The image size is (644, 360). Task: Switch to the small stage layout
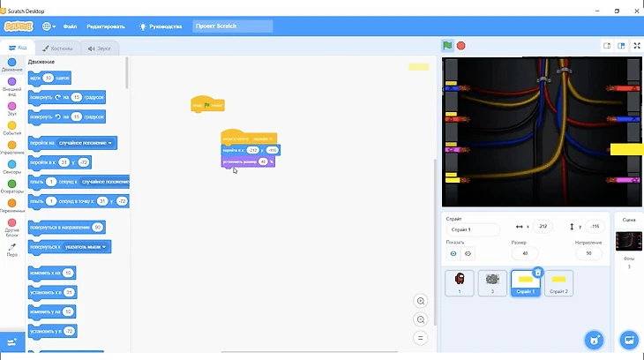point(607,46)
